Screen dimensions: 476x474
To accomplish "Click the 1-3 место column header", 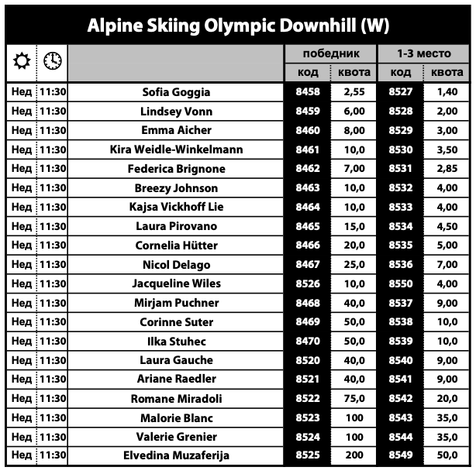I will pyautogui.click(x=423, y=54).
